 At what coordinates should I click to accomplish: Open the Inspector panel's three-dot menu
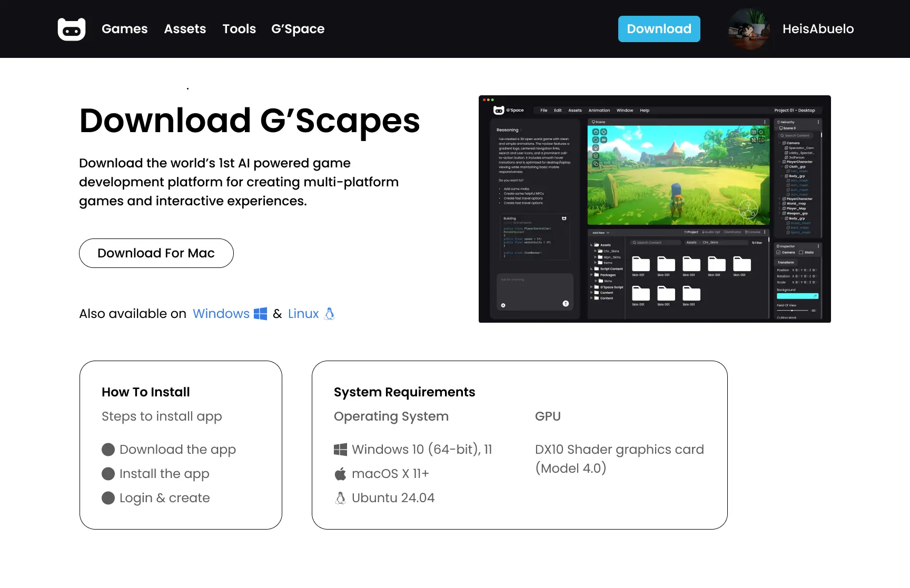click(818, 246)
